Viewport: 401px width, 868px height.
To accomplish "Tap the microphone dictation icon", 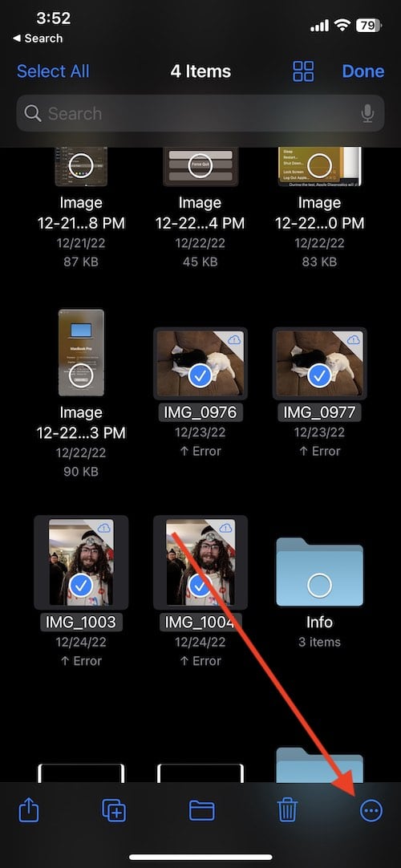I will point(367,113).
